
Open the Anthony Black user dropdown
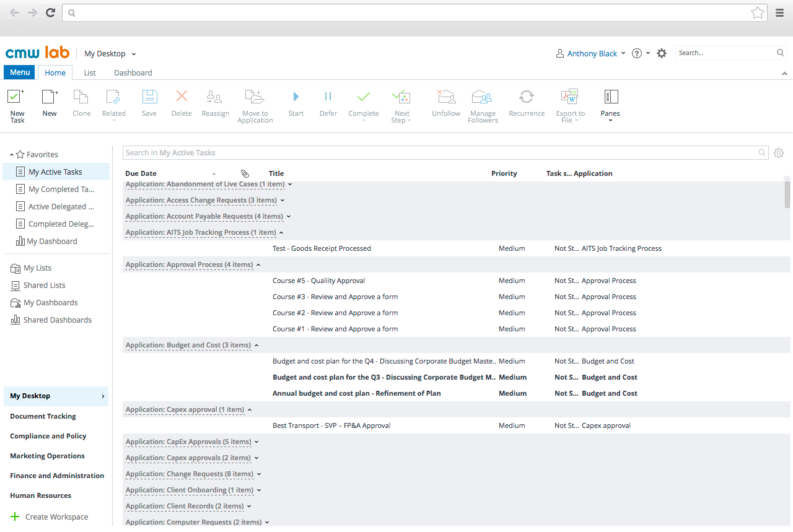592,54
